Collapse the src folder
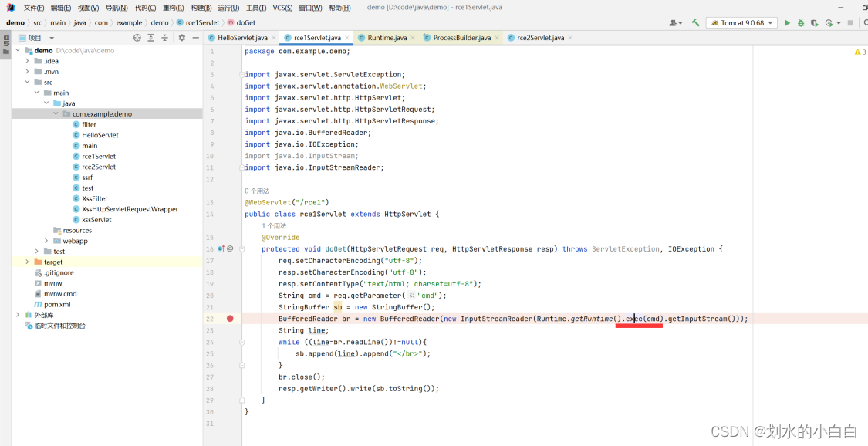The image size is (868, 446). (27, 82)
